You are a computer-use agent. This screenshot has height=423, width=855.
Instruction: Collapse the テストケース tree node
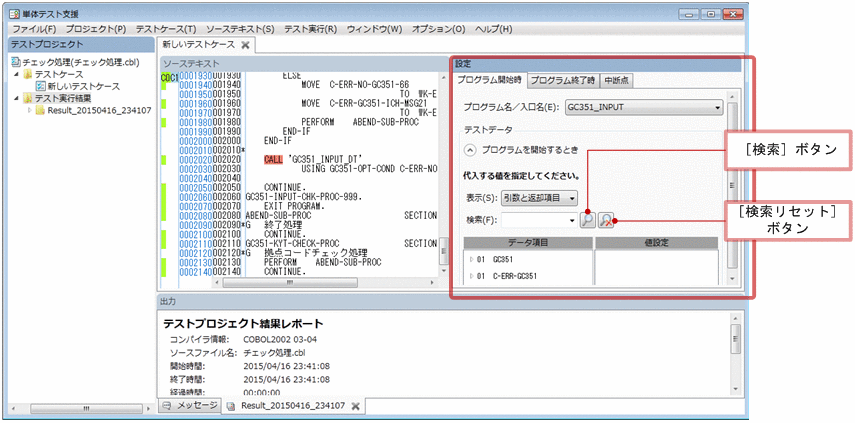tap(16, 74)
